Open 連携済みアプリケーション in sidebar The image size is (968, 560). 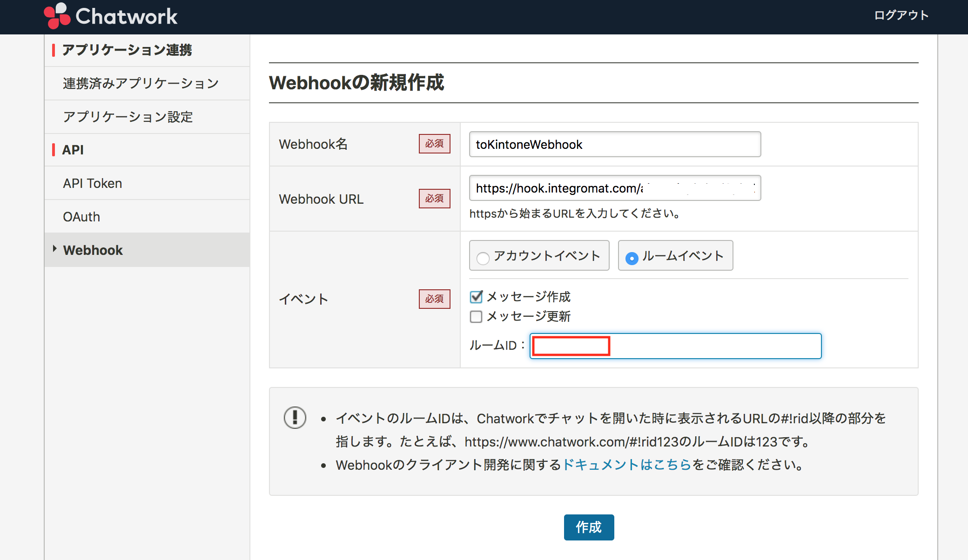coord(141,83)
